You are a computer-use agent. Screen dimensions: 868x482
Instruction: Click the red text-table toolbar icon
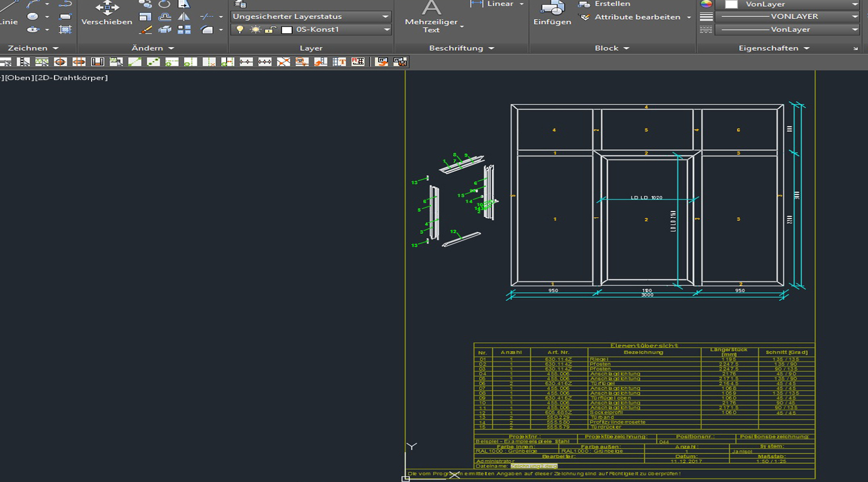pyautogui.click(x=358, y=62)
